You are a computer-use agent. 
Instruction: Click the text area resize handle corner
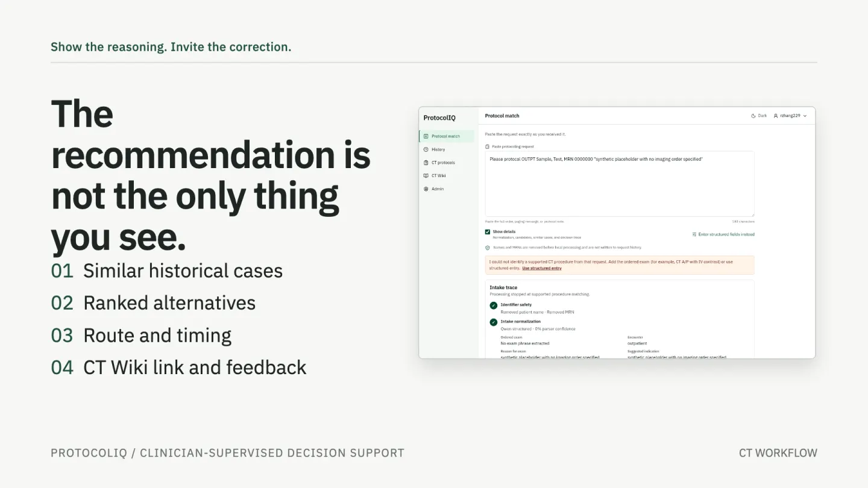point(752,214)
